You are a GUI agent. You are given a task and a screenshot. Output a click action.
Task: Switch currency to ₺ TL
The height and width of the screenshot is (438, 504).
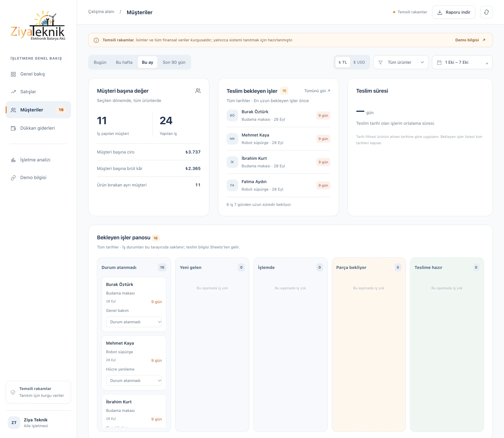(x=343, y=62)
